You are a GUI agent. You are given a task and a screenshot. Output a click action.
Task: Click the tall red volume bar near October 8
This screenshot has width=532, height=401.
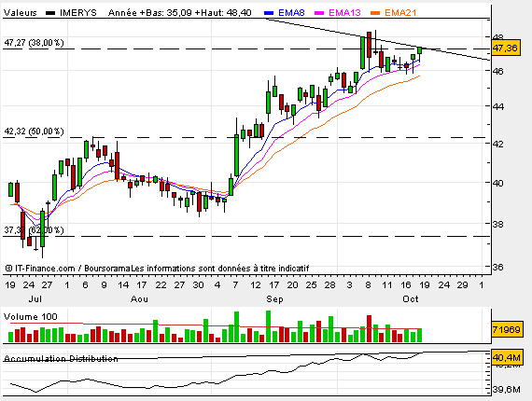pos(370,328)
